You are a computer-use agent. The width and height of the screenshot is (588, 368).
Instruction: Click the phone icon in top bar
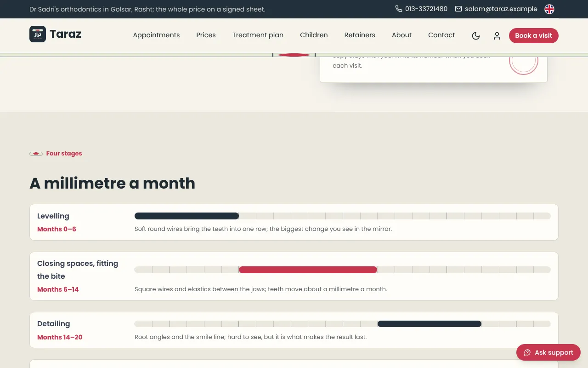(399, 9)
